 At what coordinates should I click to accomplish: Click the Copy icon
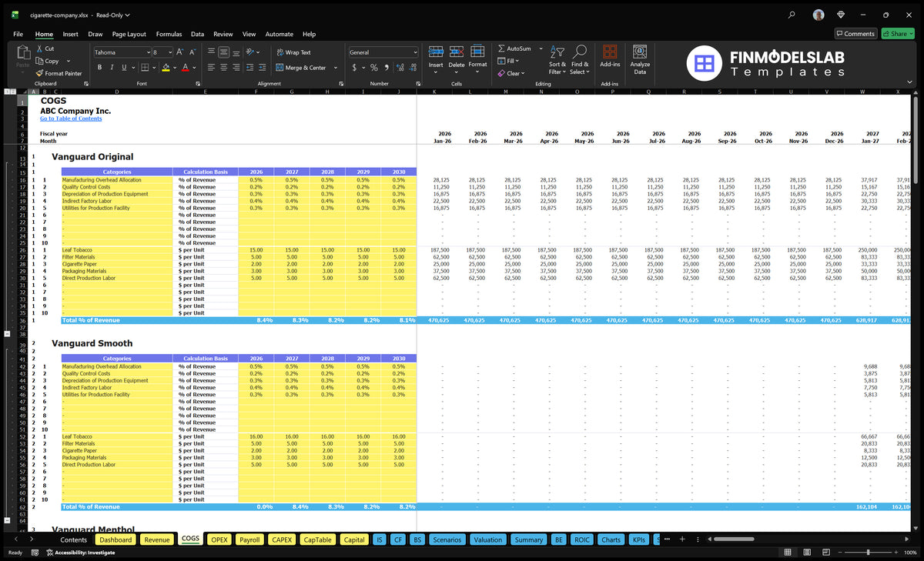coord(39,61)
